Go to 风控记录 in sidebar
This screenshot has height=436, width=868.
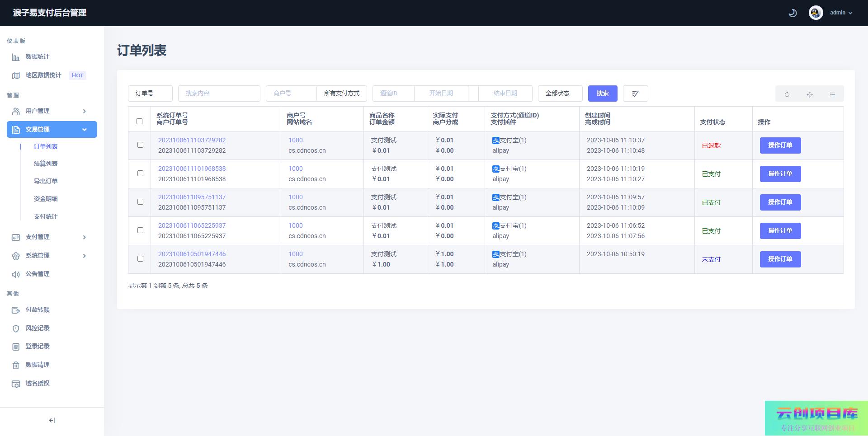(38, 328)
